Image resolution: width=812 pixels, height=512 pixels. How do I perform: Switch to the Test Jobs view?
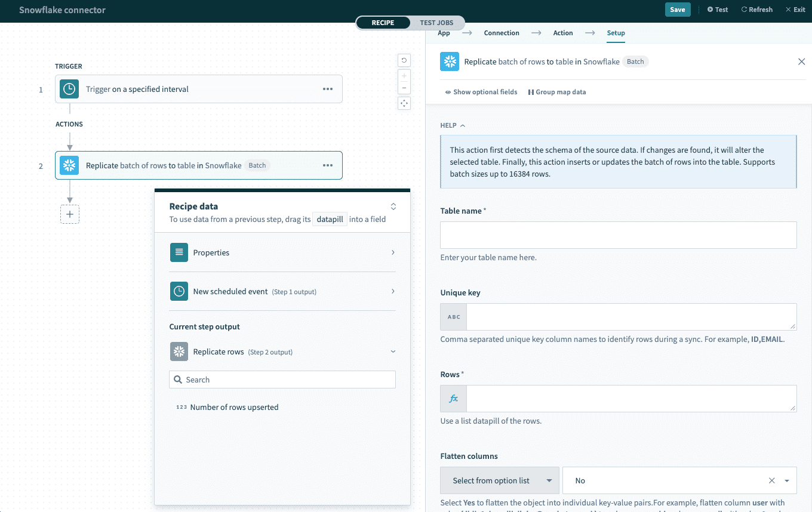point(436,23)
